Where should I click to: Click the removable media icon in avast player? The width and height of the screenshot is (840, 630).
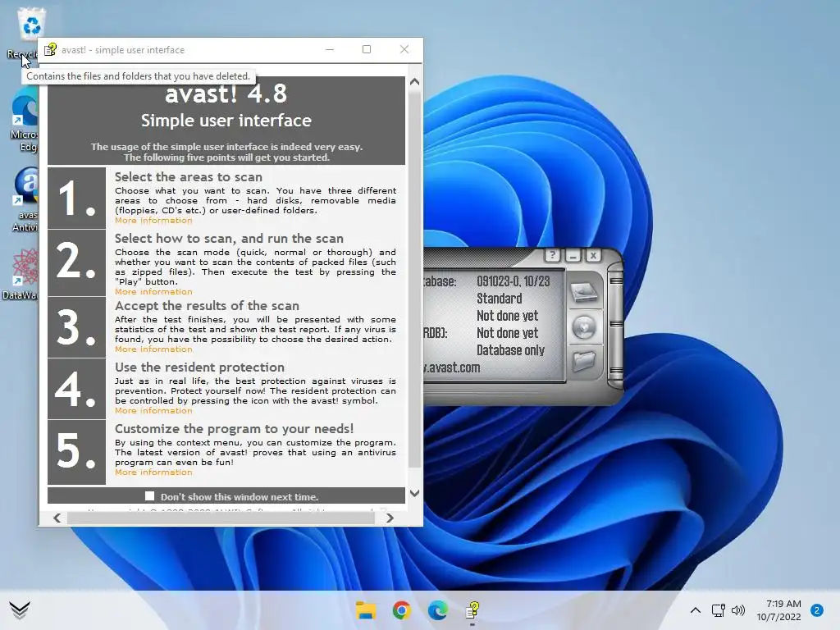583,326
